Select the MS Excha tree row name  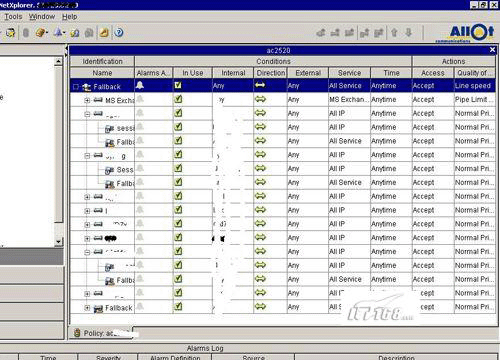(x=119, y=100)
